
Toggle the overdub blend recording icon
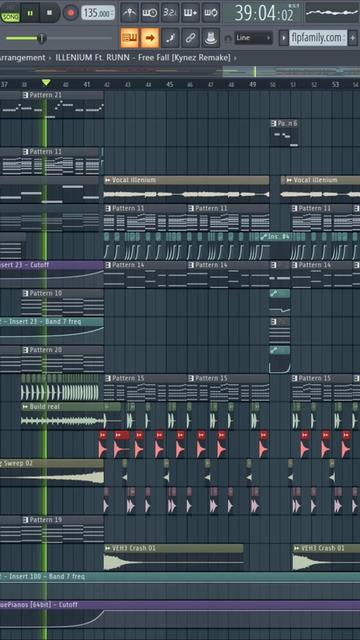tap(190, 13)
